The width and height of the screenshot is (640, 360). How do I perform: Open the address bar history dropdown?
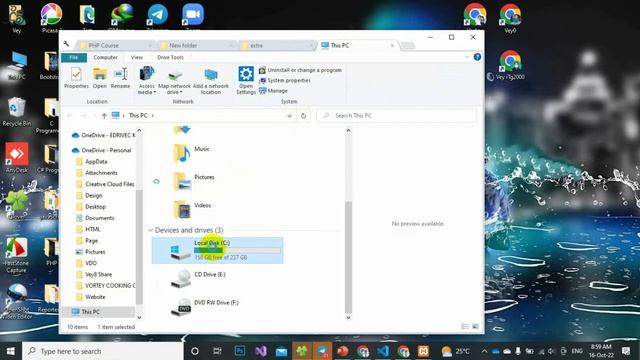click(x=289, y=116)
